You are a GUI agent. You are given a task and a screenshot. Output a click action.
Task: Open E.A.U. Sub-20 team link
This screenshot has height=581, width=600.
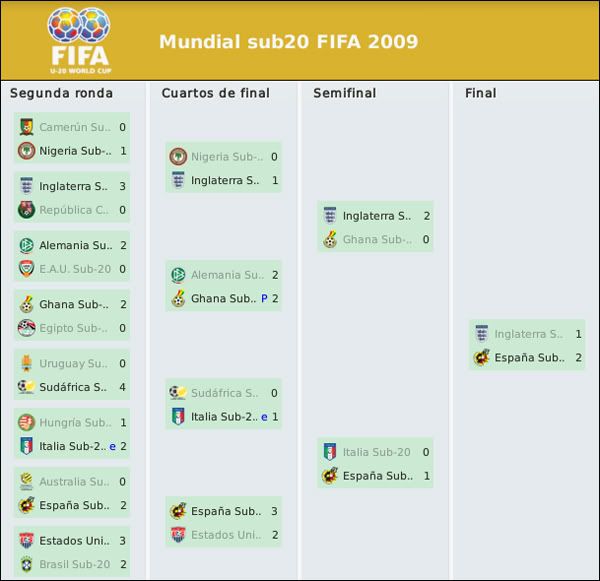click(75, 269)
